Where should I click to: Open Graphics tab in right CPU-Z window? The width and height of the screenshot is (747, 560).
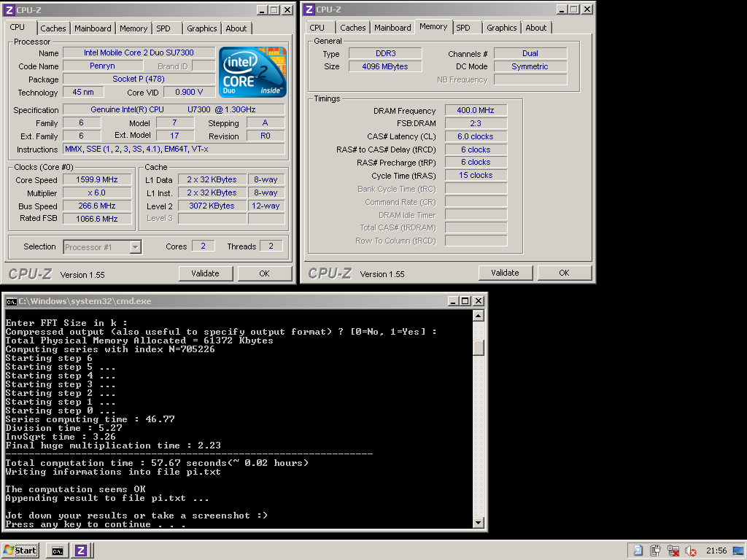pyautogui.click(x=502, y=28)
